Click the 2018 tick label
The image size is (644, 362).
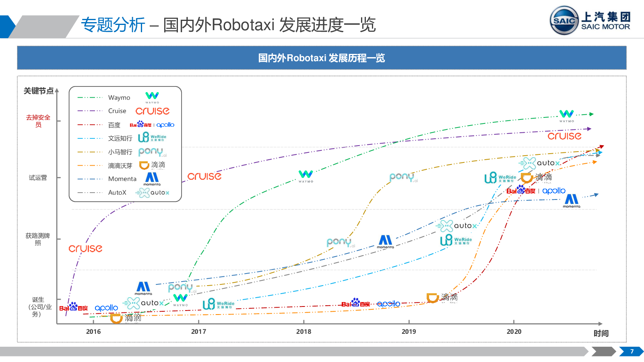click(x=304, y=331)
